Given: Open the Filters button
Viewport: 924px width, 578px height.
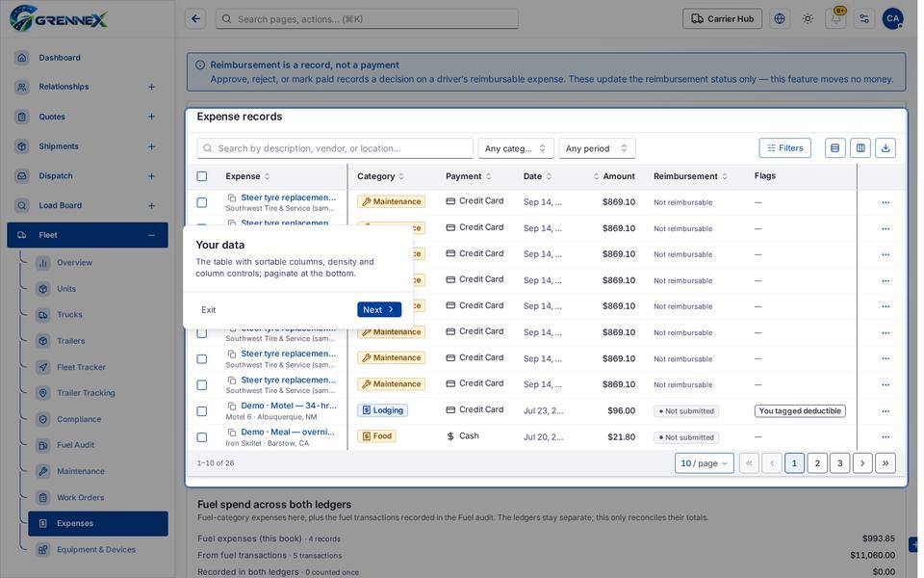Looking at the screenshot, I should [785, 148].
